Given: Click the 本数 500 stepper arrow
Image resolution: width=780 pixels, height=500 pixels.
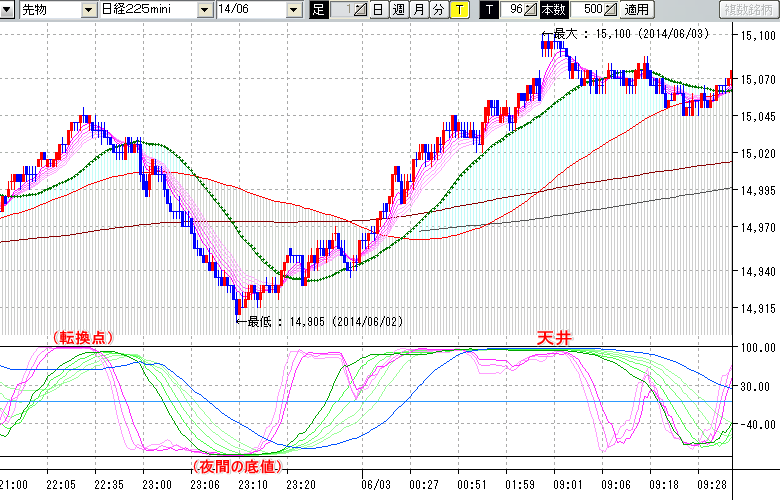Looking at the screenshot, I should pyautogui.click(x=609, y=10).
